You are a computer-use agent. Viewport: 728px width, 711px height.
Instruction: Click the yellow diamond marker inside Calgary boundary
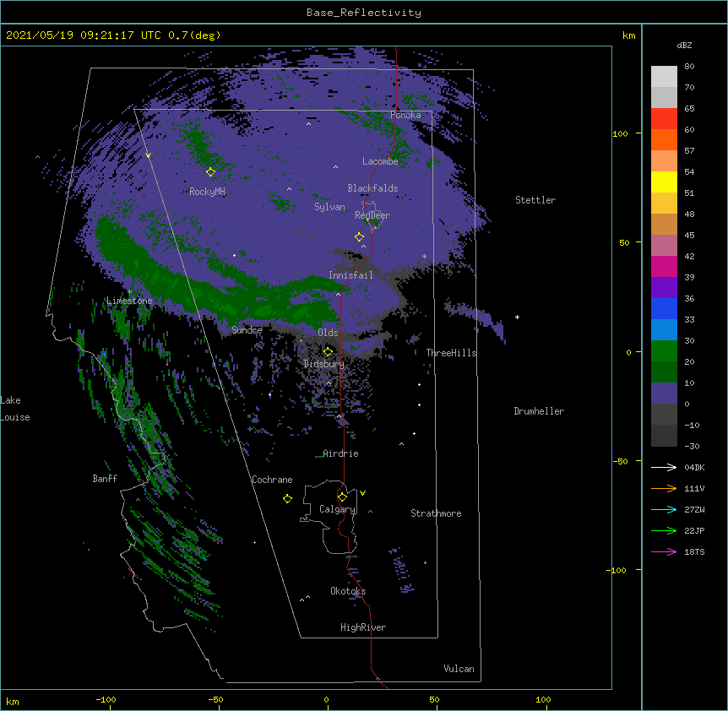coord(342,497)
